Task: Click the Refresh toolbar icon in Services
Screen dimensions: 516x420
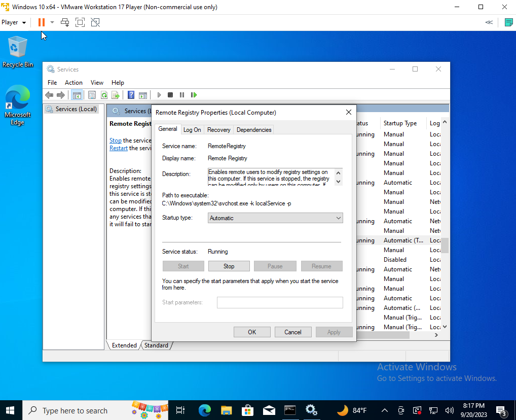Action: [x=104, y=95]
